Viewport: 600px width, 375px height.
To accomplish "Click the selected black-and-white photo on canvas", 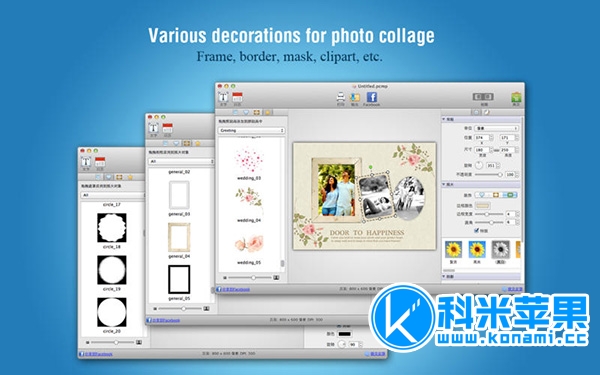I will tap(376, 197).
